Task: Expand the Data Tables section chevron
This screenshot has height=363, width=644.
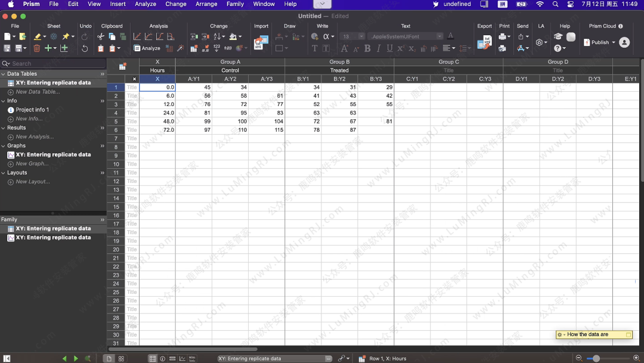Action: [102, 74]
